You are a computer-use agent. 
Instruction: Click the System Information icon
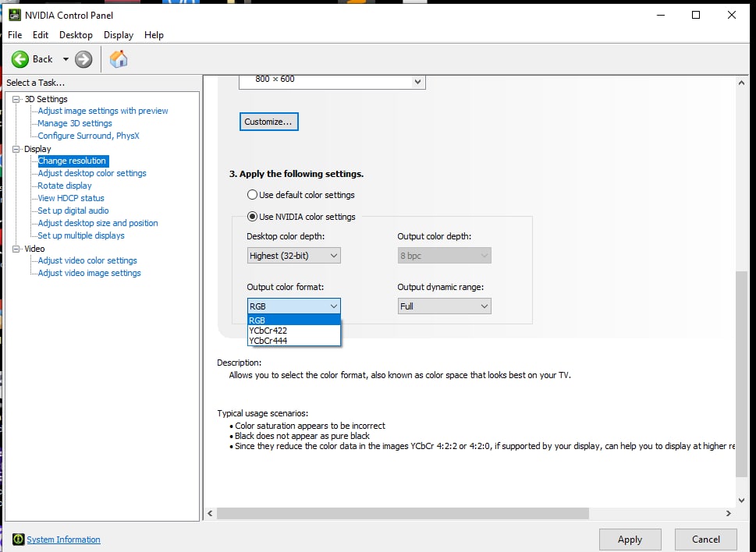[x=18, y=539]
